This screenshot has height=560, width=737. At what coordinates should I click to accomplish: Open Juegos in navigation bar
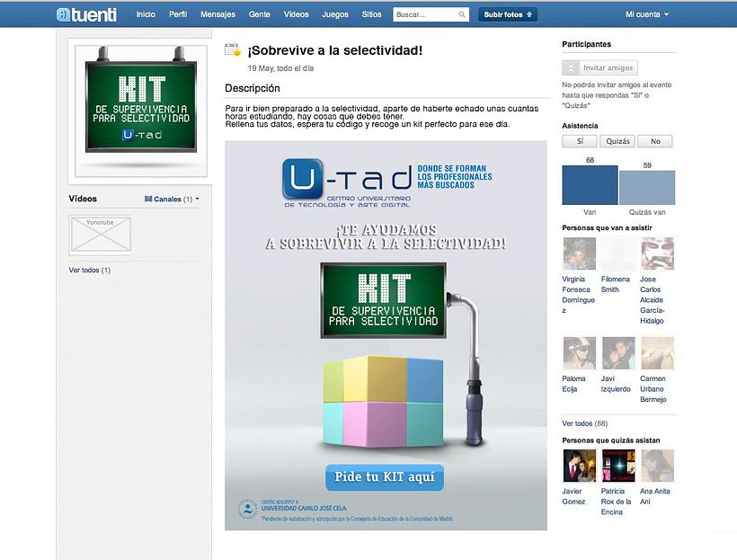pyautogui.click(x=335, y=14)
